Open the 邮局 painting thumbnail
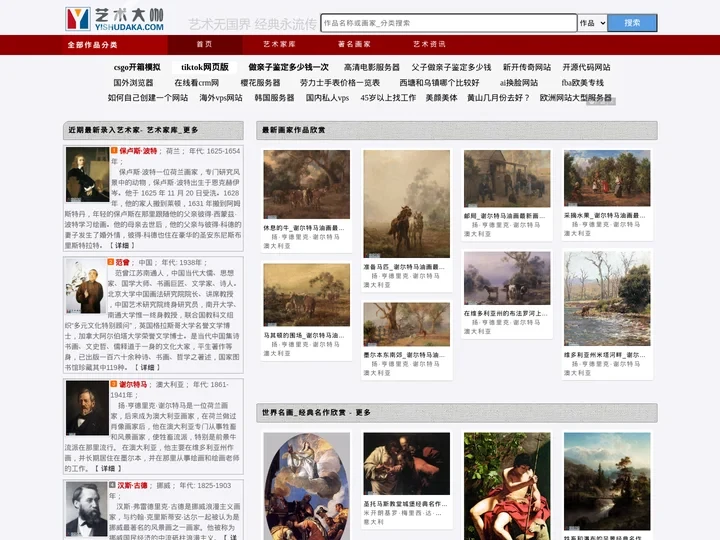This screenshot has width=720, height=540. click(x=507, y=179)
